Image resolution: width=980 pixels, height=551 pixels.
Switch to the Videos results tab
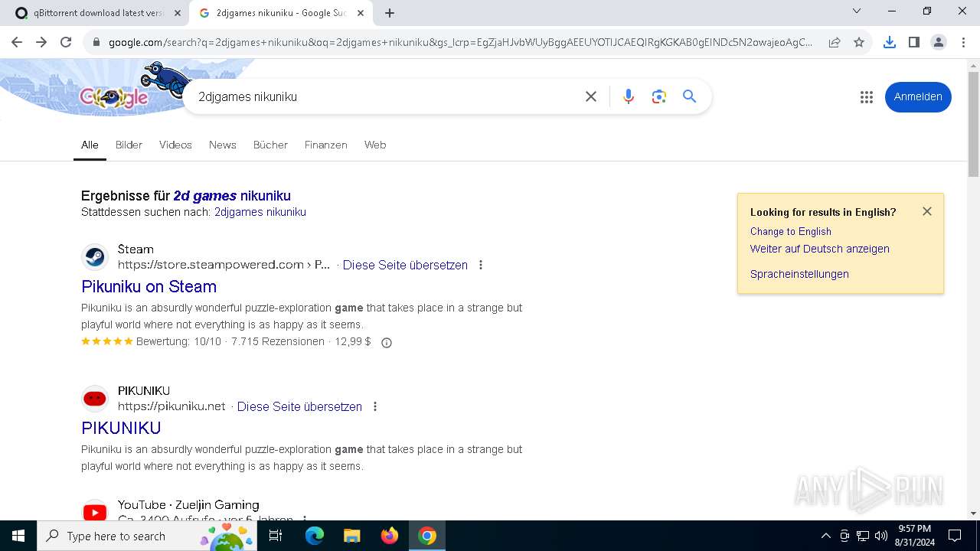[x=175, y=145]
